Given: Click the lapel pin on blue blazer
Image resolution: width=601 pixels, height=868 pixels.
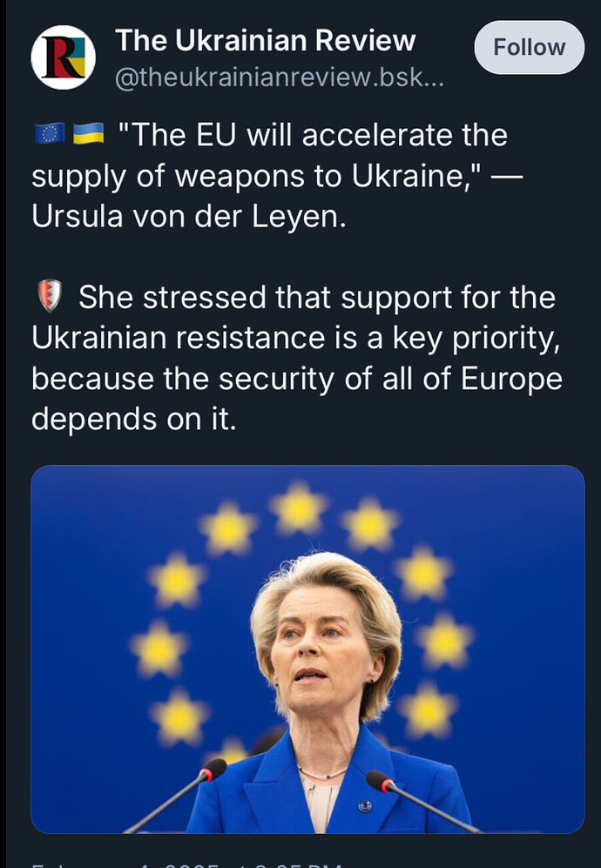Looking at the screenshot, I should [x=364, y=806].
